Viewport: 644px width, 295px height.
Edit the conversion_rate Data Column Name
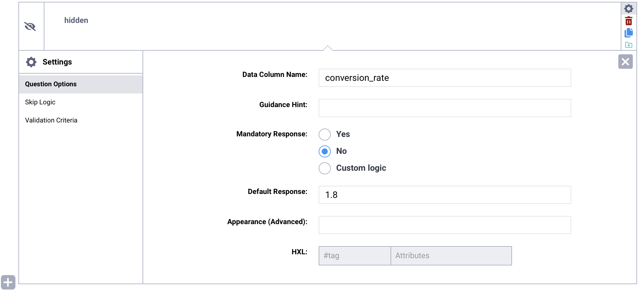tap(444, 78)
